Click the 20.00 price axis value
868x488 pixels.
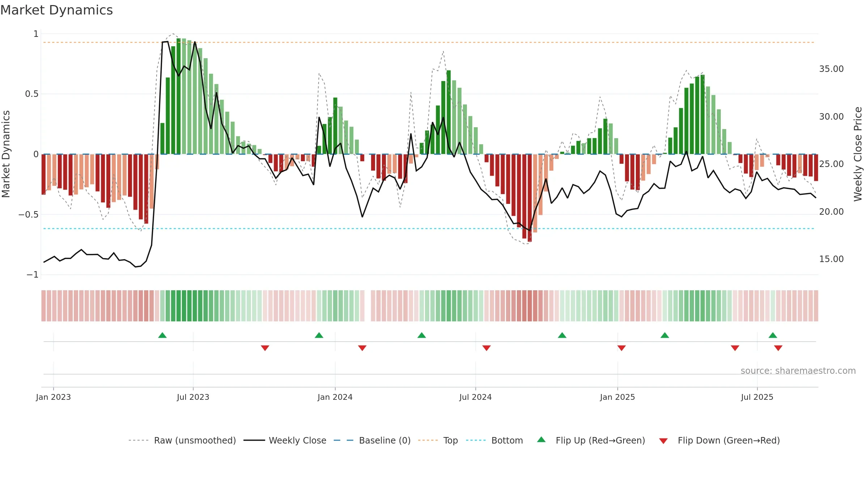(x=831, y=211)
